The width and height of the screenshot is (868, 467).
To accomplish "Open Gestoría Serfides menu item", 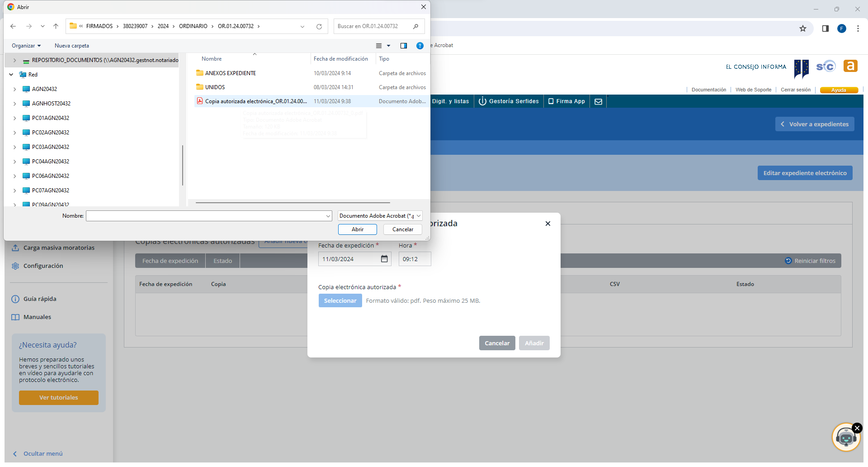I will click(509, 101).
